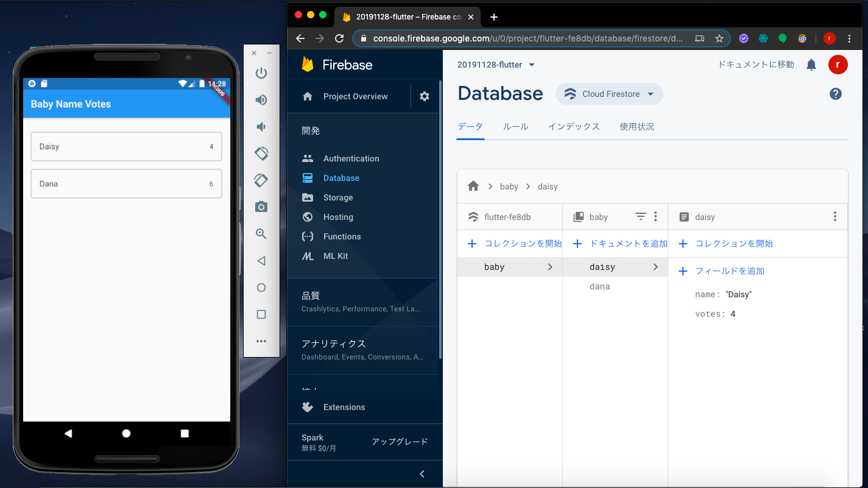
Task: Open Database in sidebar
Action: click(x=331, y=178)
